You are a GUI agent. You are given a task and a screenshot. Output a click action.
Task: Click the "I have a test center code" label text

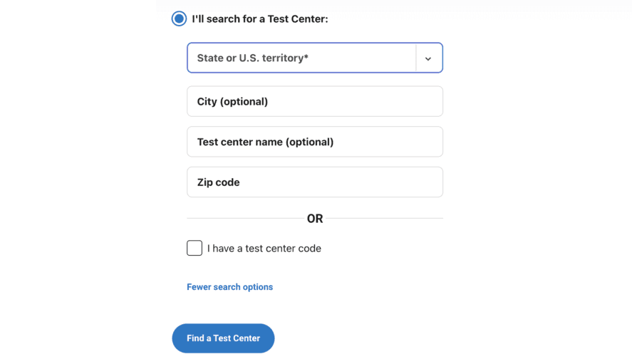click(264, 249)
